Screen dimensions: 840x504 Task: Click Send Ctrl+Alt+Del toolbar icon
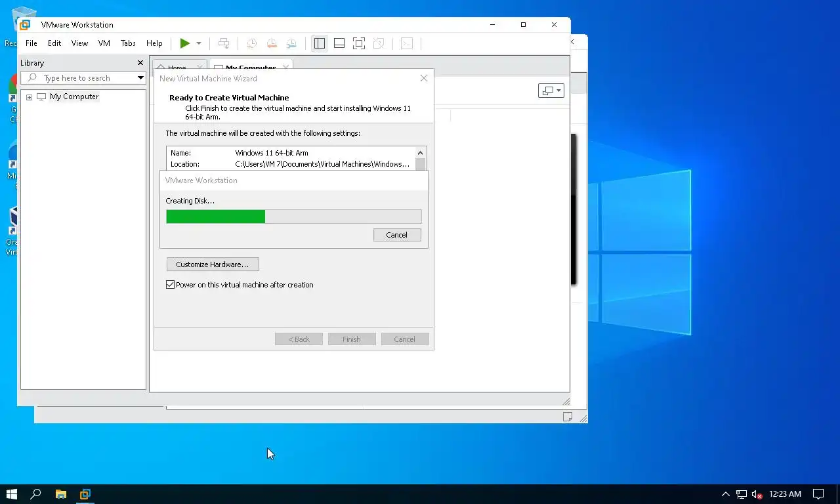point(224,43)
